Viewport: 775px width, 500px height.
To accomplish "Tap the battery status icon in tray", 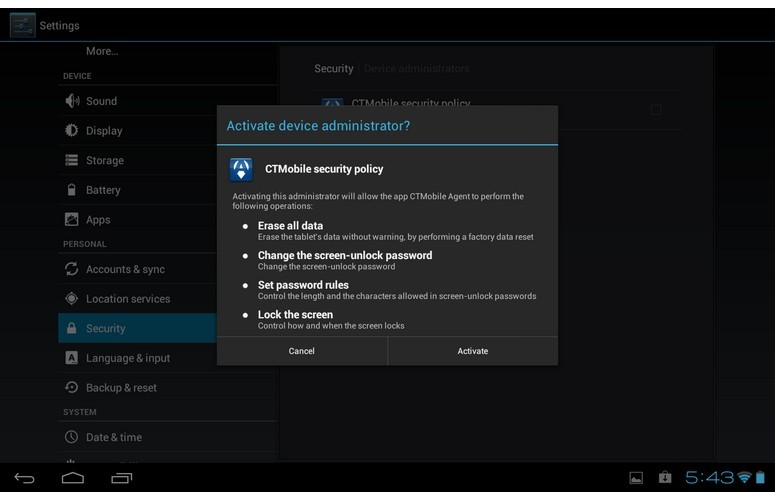I will [761, 477].
